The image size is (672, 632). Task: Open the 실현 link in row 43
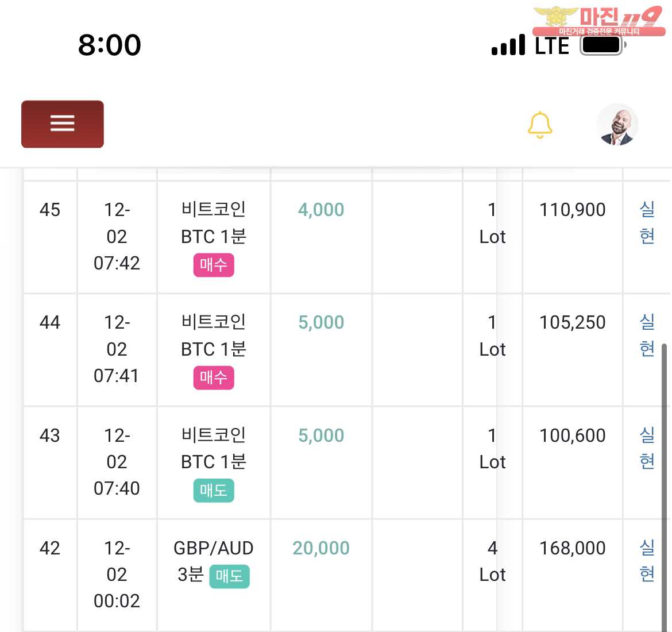pyautogui.click(x=647, y=448)
